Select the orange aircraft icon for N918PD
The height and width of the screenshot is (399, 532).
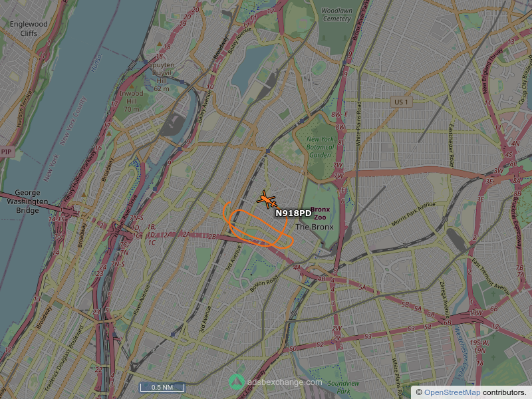(265, 198)
